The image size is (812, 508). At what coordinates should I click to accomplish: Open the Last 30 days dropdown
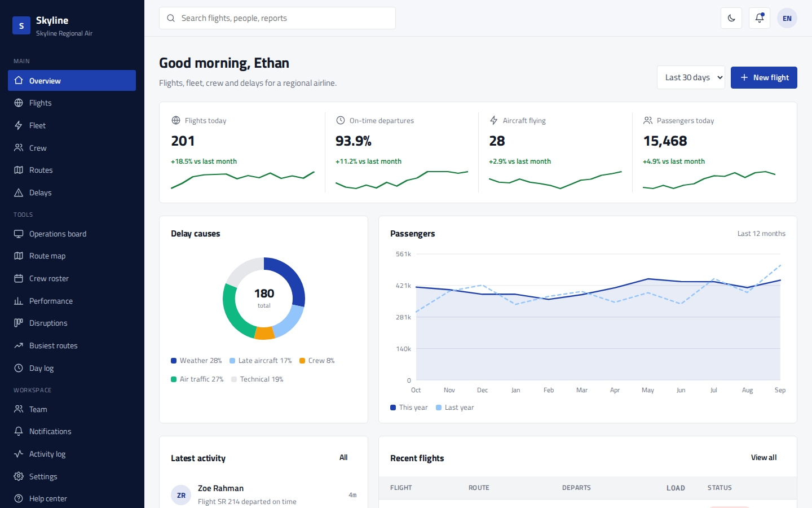[691, 77]
